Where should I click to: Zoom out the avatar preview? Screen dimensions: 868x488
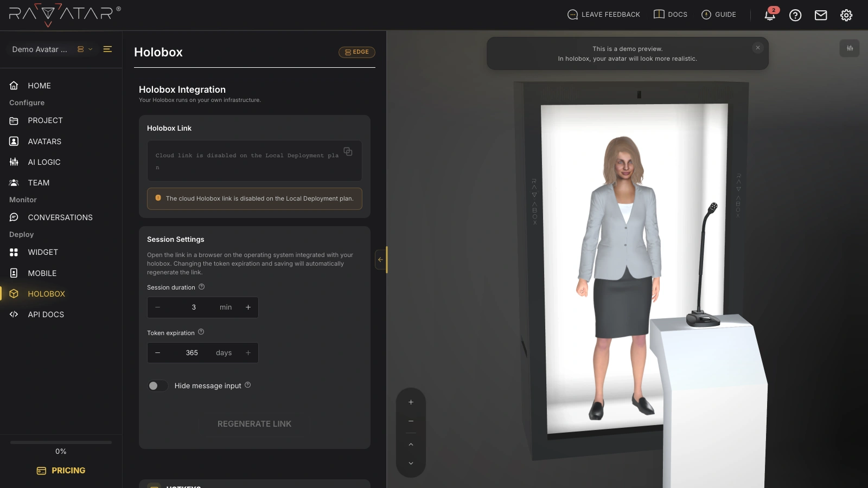point(411,421)
